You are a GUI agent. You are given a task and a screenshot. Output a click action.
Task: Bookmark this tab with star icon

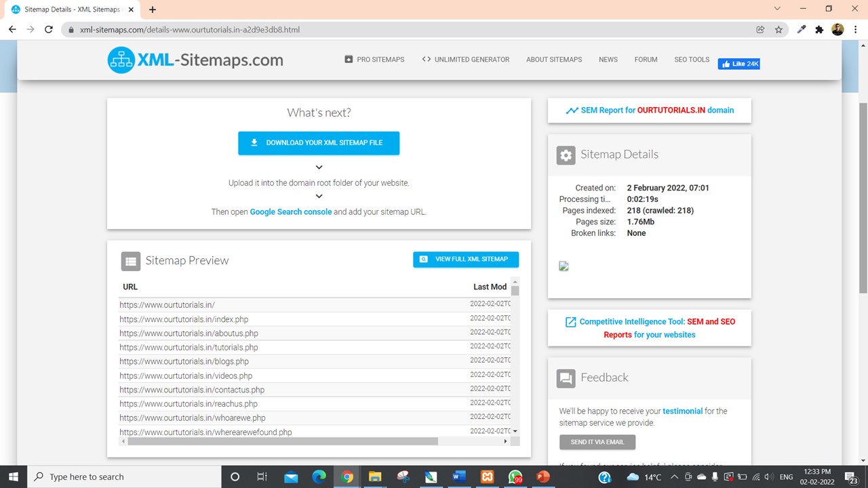pos(778,30)
